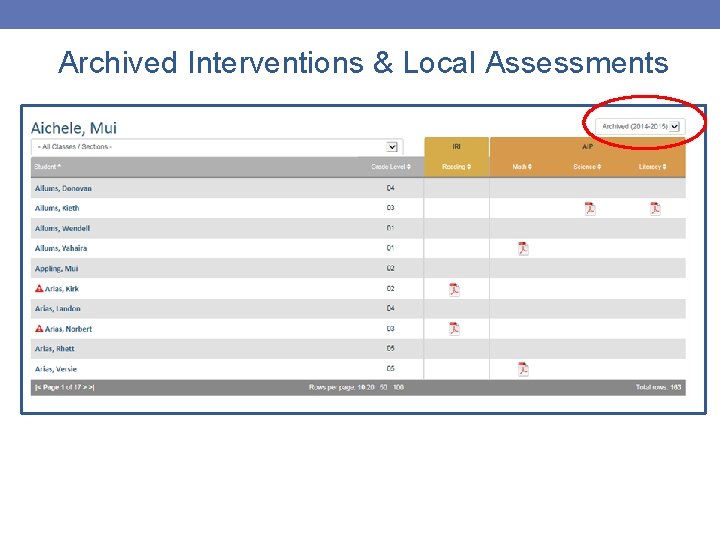Viewport: 720px width, 540px height.
Task: Expand the All Classes / Sections dropdown
Action: click(217, 147)
